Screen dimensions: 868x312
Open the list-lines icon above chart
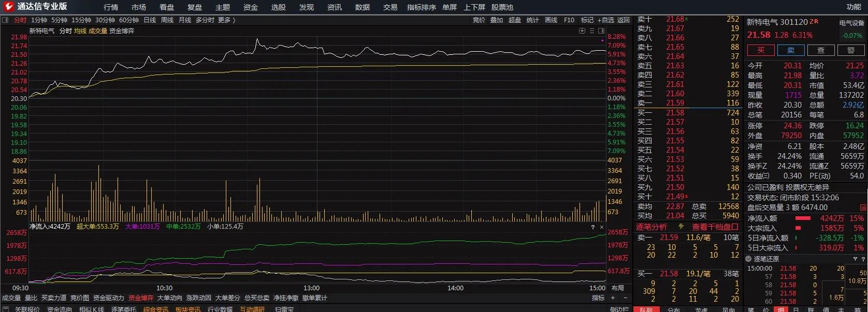click(x=591, y=31)
